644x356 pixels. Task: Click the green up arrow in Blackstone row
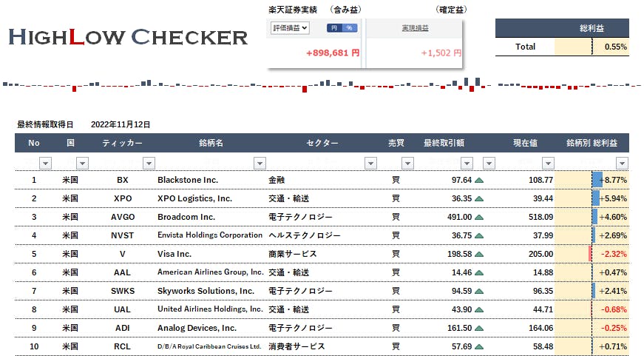[479, 180]
